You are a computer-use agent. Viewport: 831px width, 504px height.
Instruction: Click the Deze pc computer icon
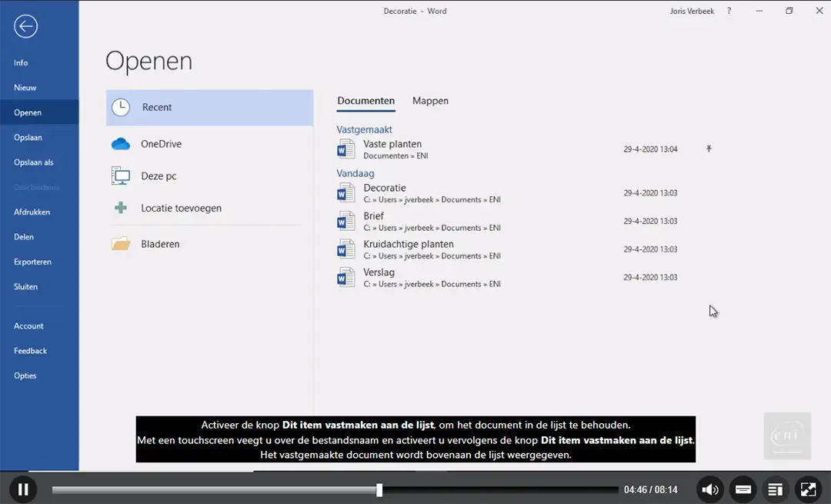coord(121,176)
